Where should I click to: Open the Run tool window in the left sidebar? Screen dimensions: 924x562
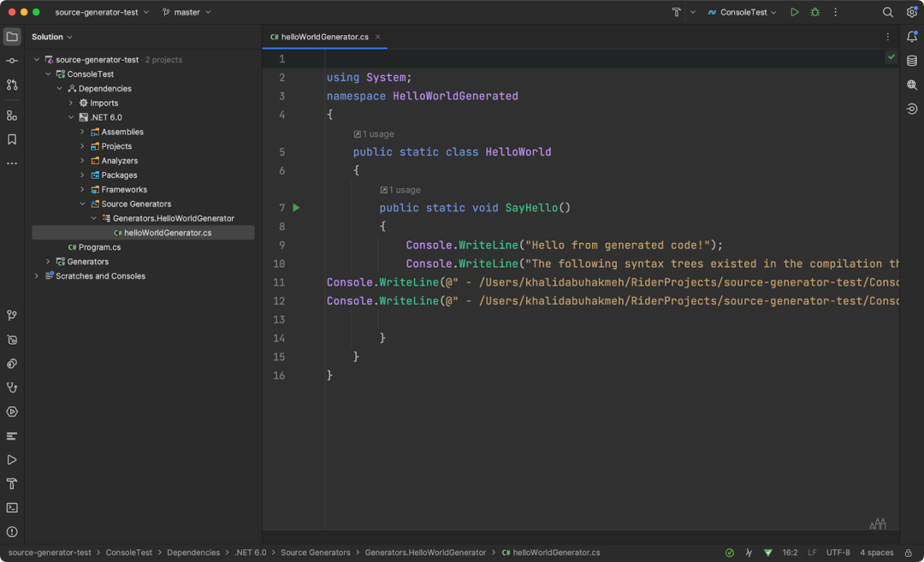coord(12,459)
